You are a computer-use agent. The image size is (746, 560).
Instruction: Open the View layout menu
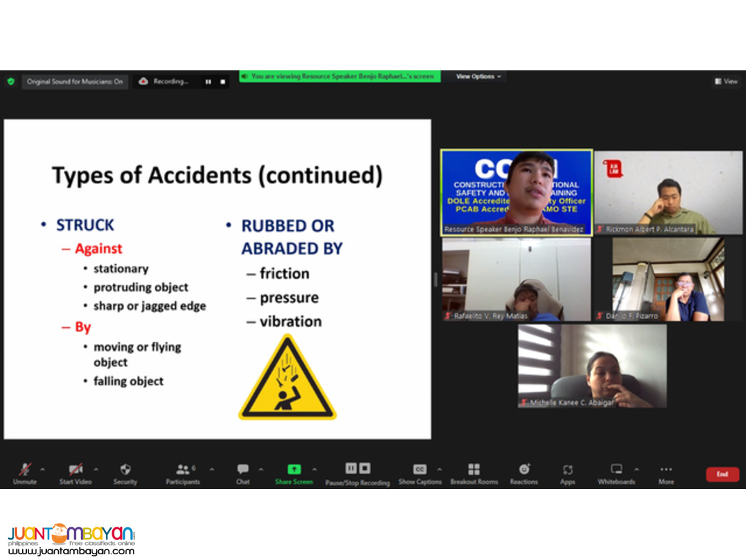725,81
